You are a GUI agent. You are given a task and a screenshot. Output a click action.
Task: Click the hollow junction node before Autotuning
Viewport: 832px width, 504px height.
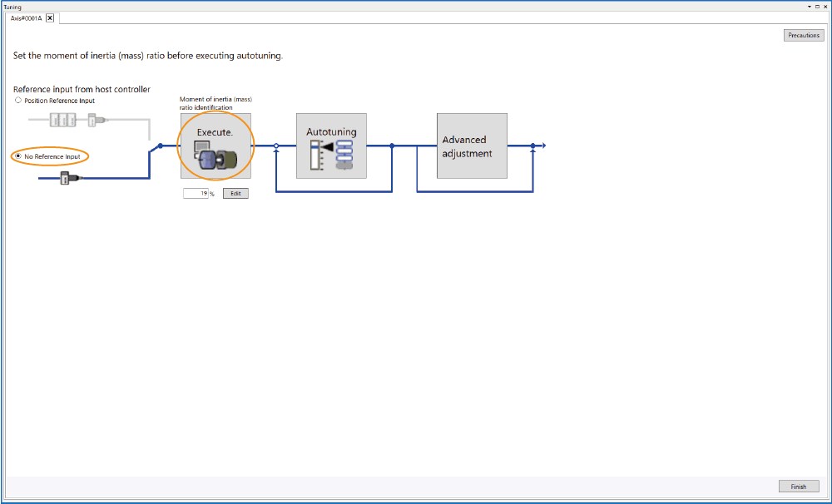(275, 146)
